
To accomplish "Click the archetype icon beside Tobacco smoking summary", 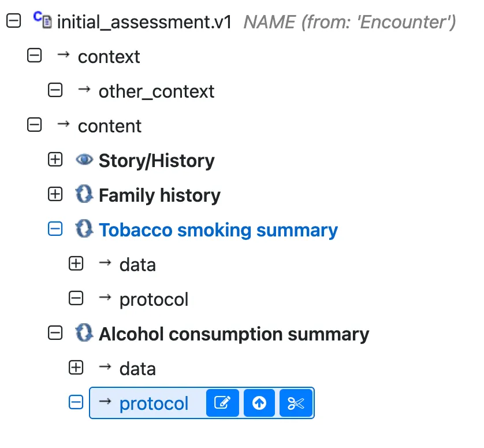I will pos(84,229).
